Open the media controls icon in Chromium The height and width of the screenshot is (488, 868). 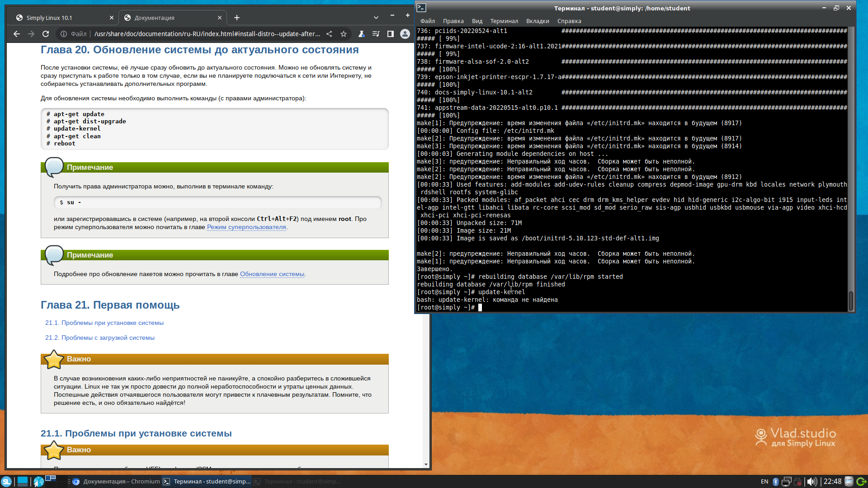376,34
